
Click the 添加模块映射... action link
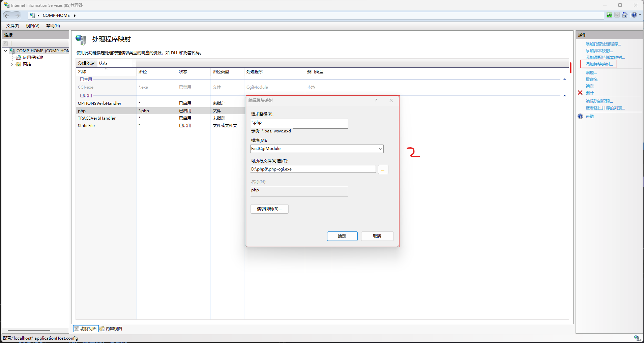coord(599,64)
